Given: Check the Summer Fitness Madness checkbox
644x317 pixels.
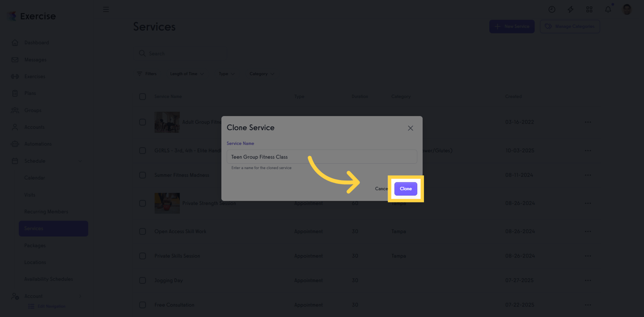Looking at the screenshot, I should 143,175.
